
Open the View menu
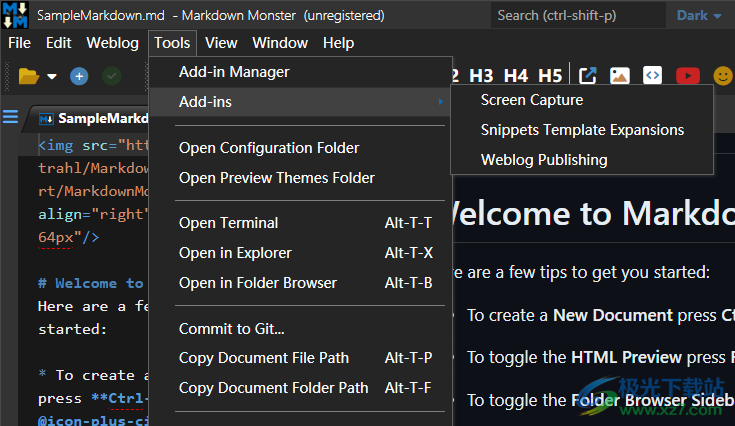tap(221, 43)
